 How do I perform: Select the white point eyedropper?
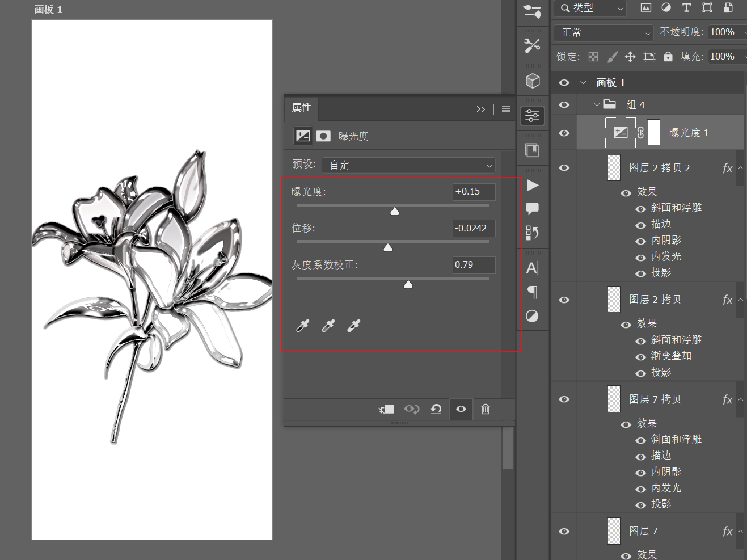353,326
